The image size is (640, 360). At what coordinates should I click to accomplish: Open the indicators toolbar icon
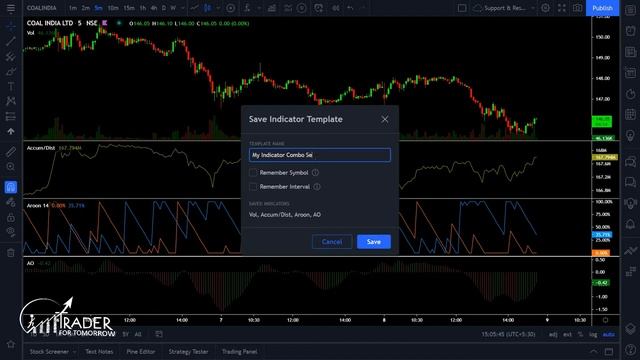247,8
